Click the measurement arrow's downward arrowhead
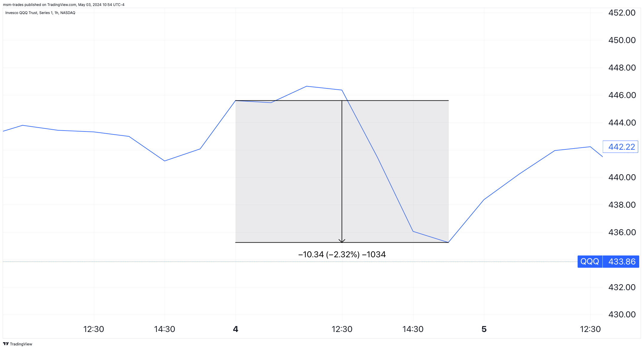Viewport: 644px width, 349px height. tap(342, 241)
